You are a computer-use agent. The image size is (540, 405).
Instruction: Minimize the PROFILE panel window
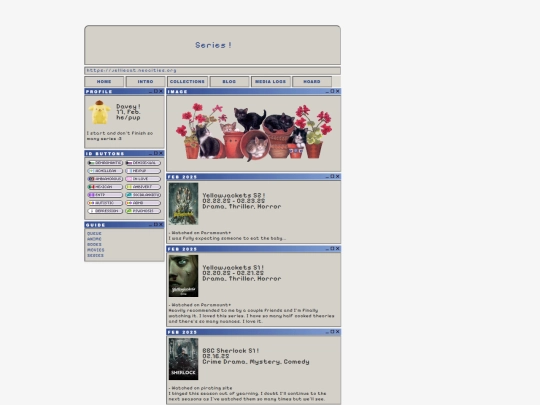150,92
